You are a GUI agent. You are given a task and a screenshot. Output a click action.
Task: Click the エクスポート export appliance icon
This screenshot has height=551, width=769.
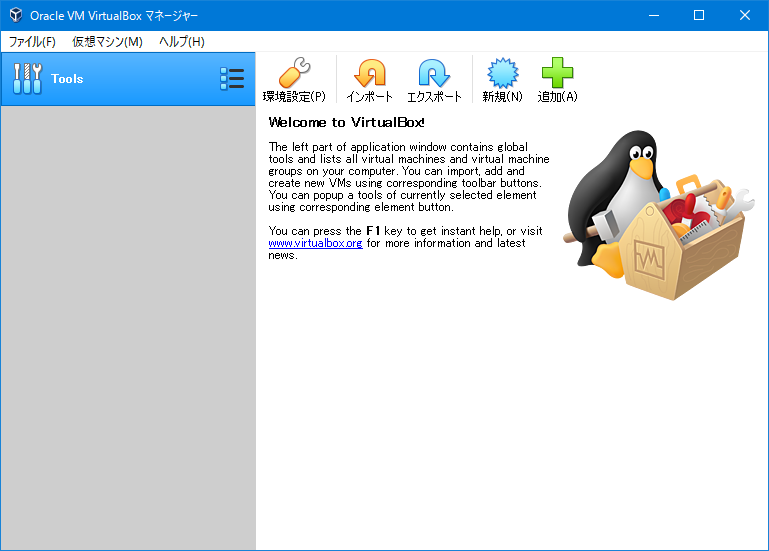pos(434,79)
